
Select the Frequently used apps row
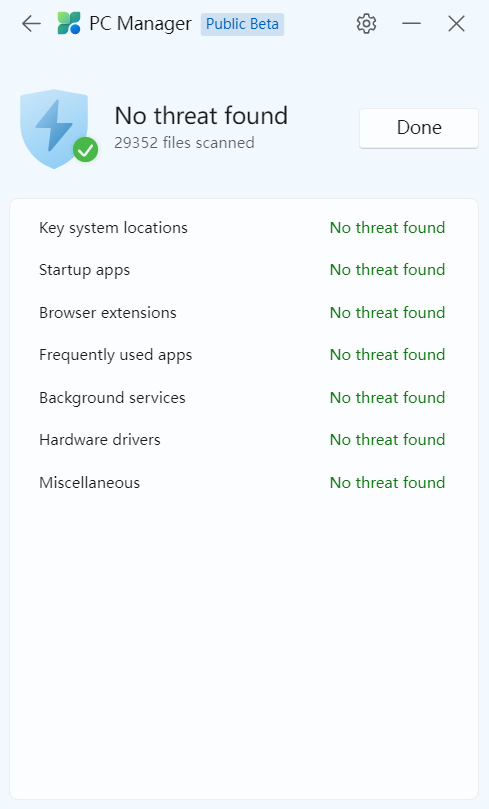[x=242, y=355]
